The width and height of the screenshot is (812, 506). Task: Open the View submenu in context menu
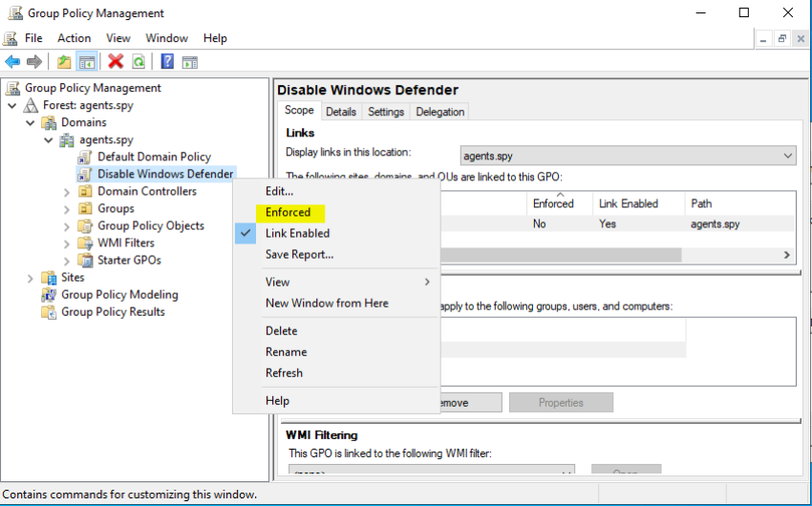277,282
